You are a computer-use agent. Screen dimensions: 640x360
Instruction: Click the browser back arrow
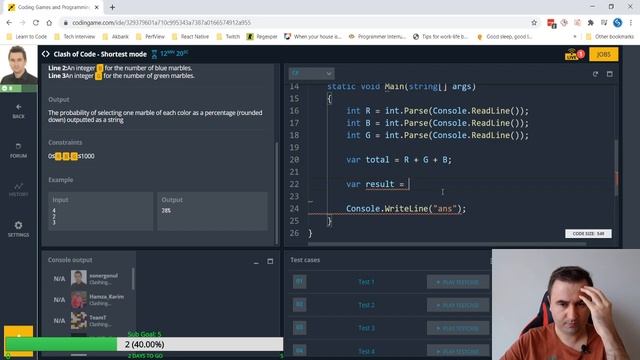(9, 23)
